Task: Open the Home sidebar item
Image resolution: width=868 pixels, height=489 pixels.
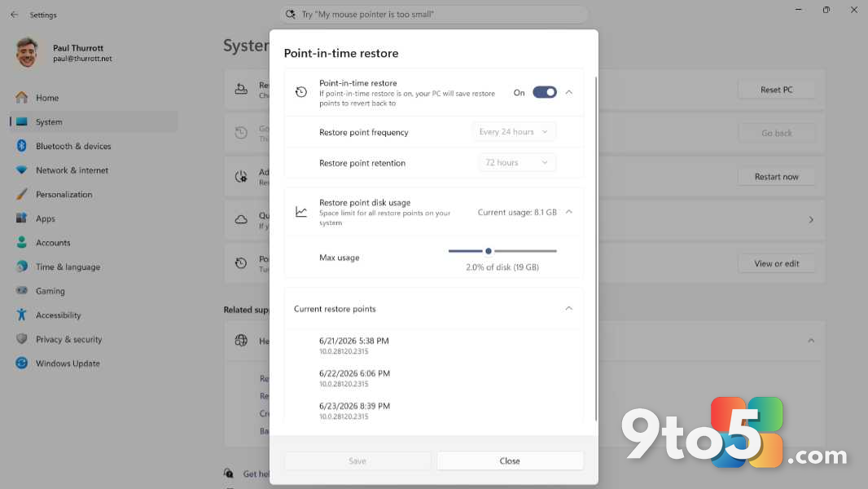Action: (x=94, y=98)
